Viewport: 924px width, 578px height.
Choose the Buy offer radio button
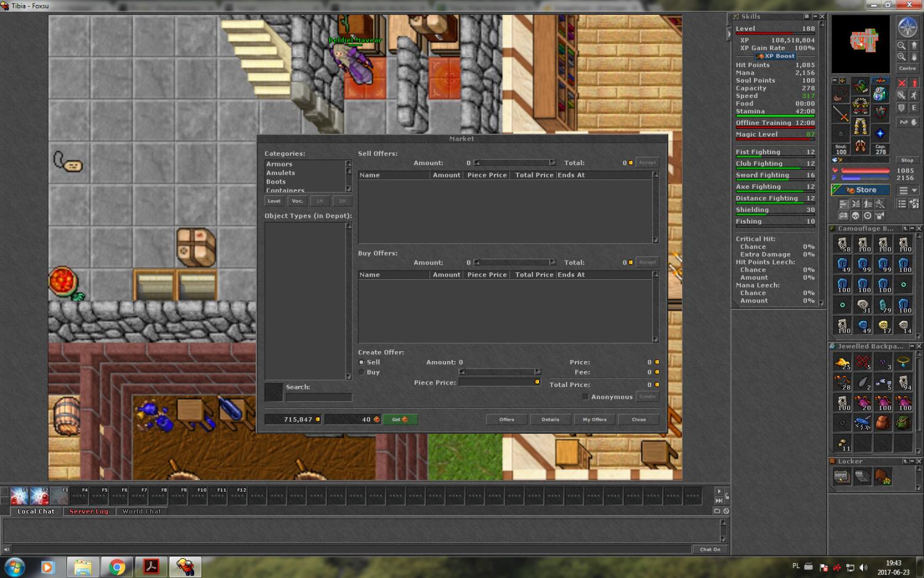[x=362, y=372]
